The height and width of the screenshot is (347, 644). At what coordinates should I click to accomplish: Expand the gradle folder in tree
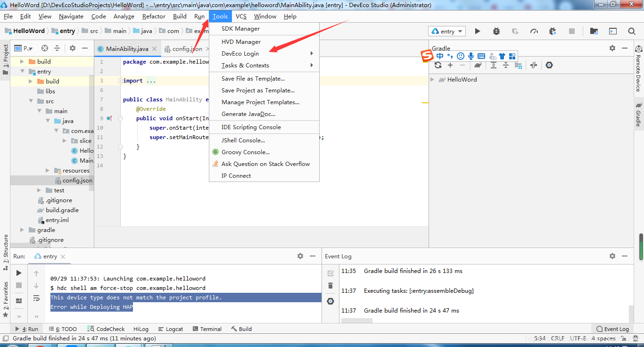(22, 230)
